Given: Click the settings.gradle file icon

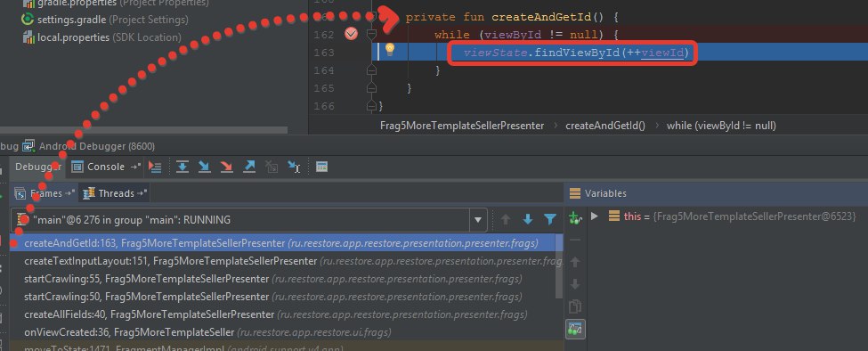Looking at the screenshot, I should (x=27, y=20).
